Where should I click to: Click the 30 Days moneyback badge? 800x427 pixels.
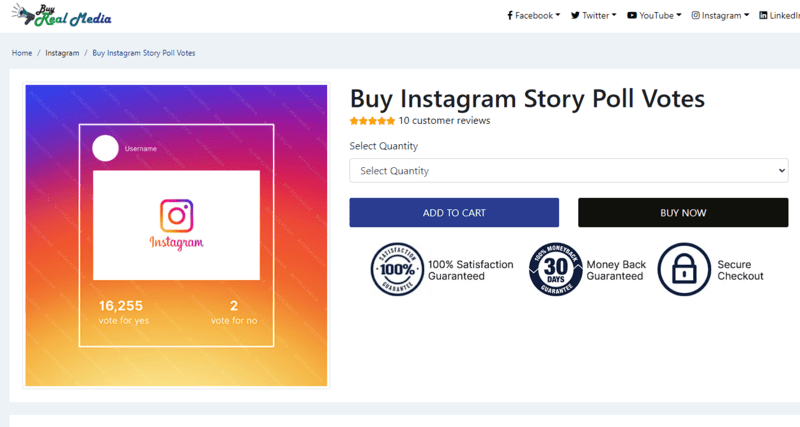coord(556,269)
